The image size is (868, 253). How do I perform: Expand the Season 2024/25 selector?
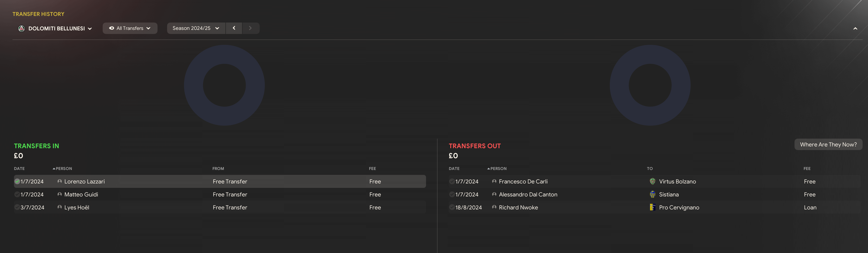(x=196, y=28)
